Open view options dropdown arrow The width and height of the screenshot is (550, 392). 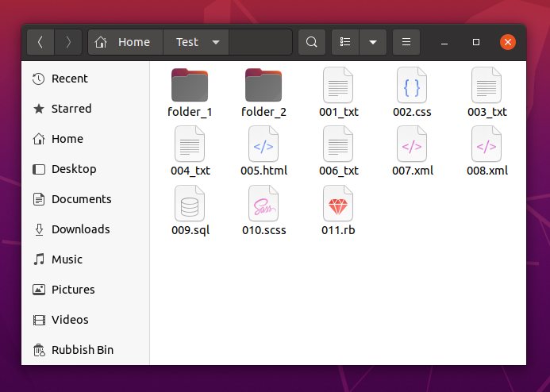[373, 42]
